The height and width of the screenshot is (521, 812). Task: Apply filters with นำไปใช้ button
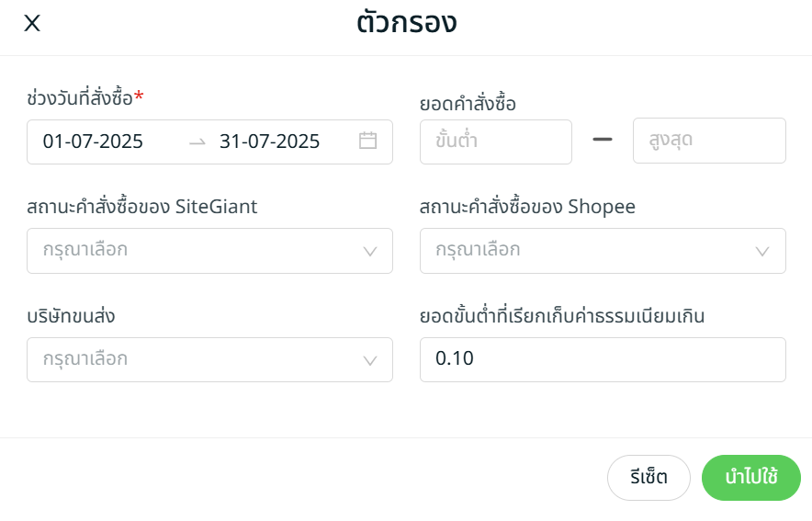point(750,478)
